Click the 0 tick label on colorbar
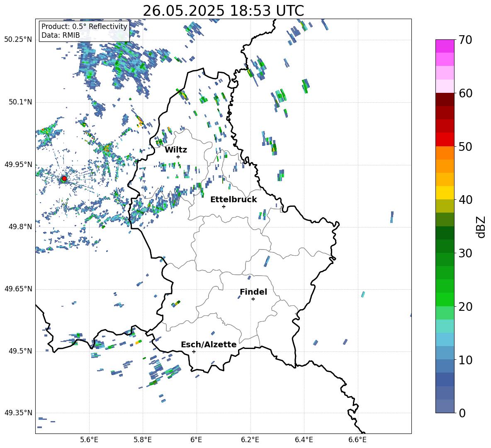This screenshot has height=448, width=491. [x=462, y=413]
